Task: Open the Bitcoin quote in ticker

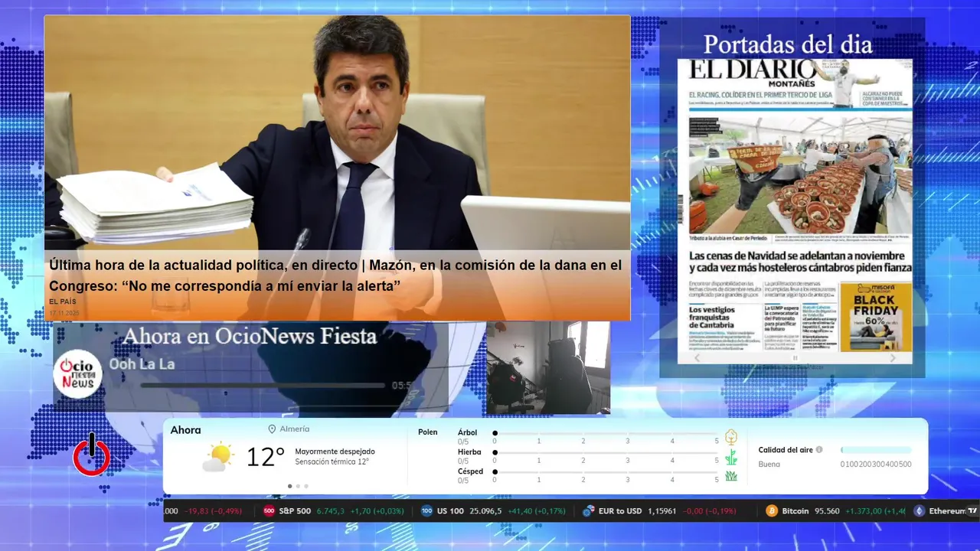Action: point(836,511)
